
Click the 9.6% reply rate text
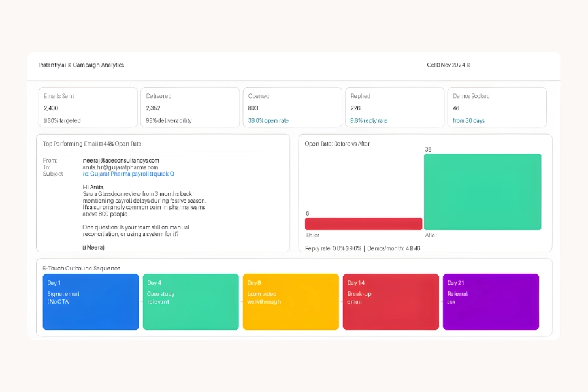click(x=368, y=120)
